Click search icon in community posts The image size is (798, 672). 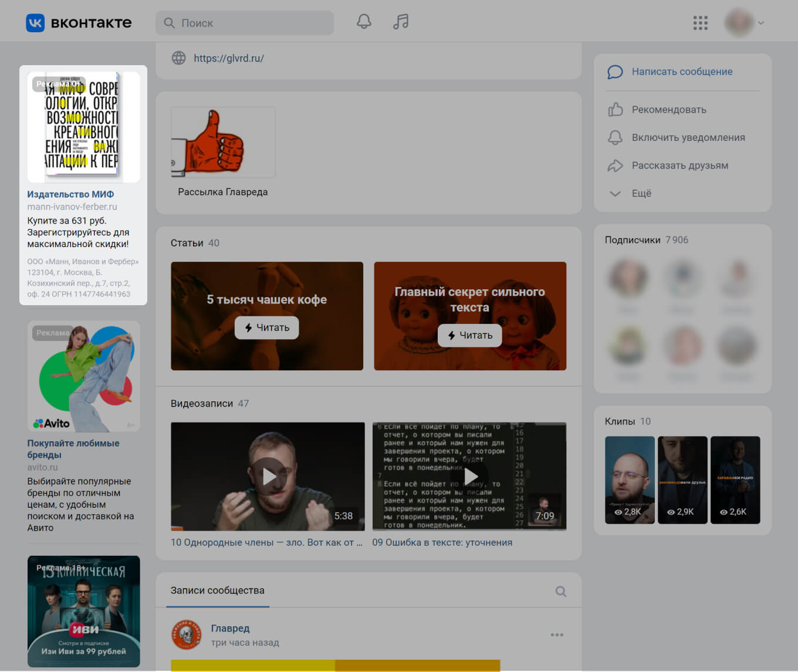560,591
